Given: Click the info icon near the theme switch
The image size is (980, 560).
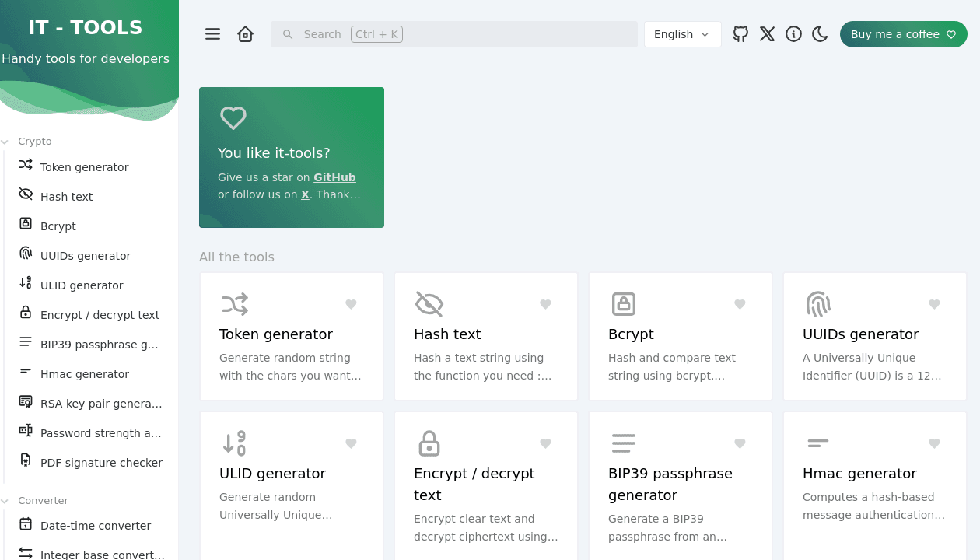Looking at the screenshot, I should tap(793, 33).
